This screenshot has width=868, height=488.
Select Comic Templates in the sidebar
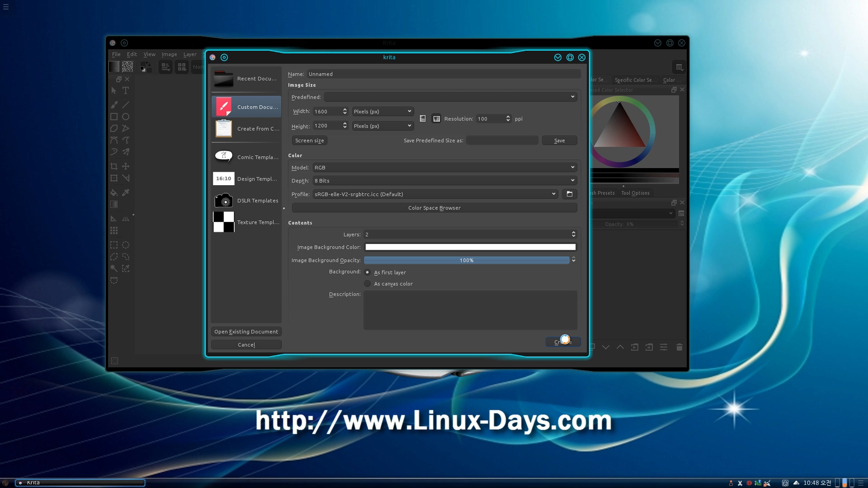pos(246,157)
